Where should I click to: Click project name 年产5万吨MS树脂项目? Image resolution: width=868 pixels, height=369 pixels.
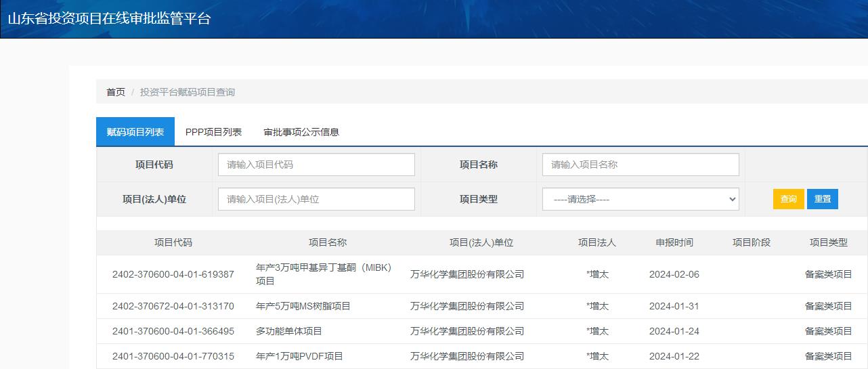point(303,306)
